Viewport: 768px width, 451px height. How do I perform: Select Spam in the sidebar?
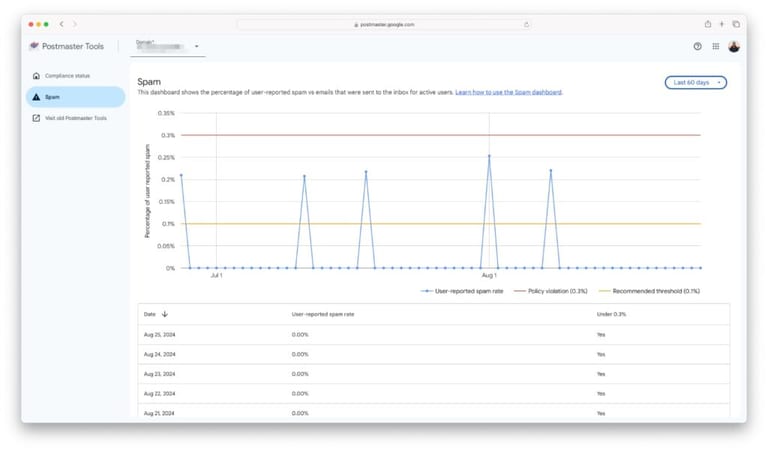pyautogui.click(x=75, y=97)
